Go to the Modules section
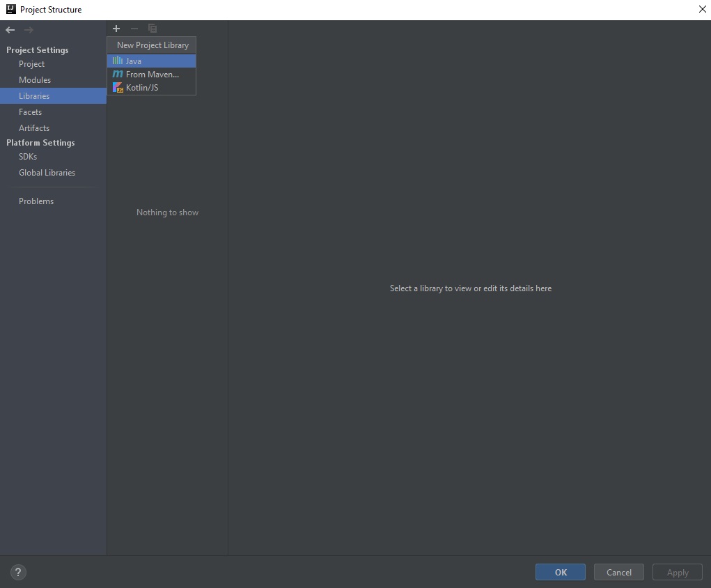This screenshot has width=711, height=588. point(35,80)
